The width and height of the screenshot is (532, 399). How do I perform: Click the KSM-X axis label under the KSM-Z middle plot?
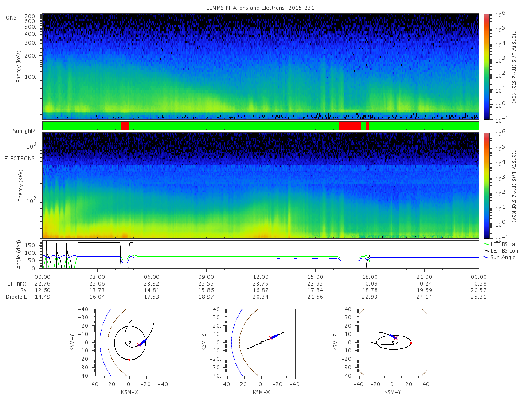pos(261,392)
